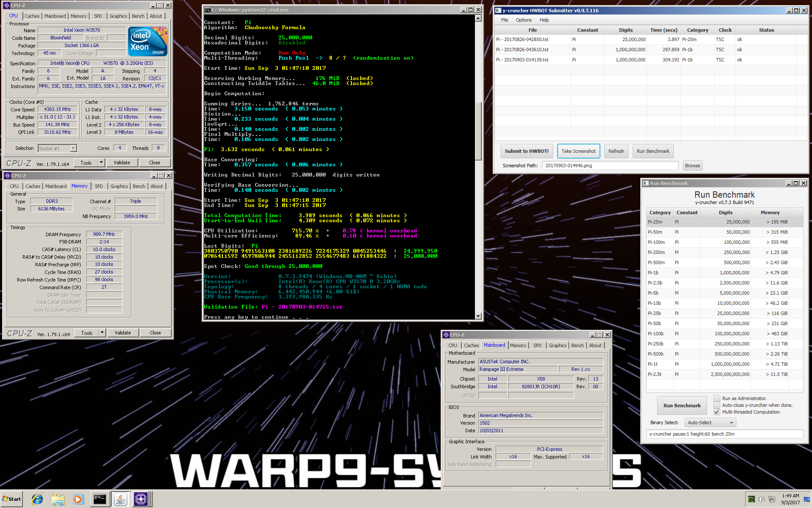Open Binary Select Auto-Select dropdown

click(x=710, y=422)
